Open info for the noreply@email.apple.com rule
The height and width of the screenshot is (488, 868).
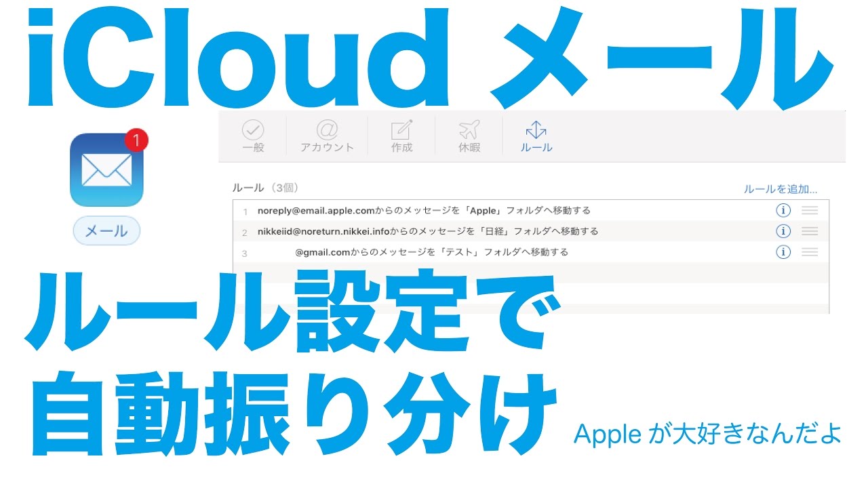coord(783,211)
